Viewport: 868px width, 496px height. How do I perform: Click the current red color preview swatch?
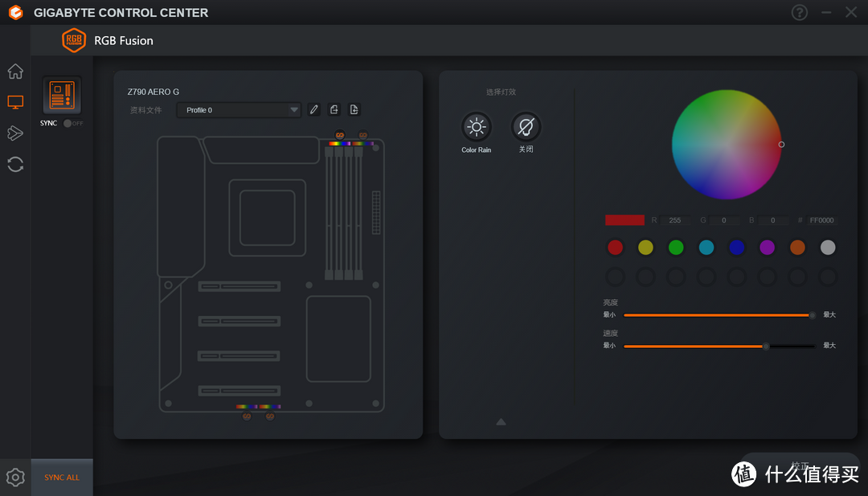point(624,220)
